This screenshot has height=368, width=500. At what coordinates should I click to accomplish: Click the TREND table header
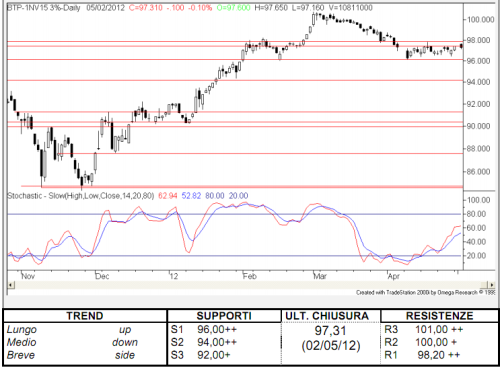85,316
